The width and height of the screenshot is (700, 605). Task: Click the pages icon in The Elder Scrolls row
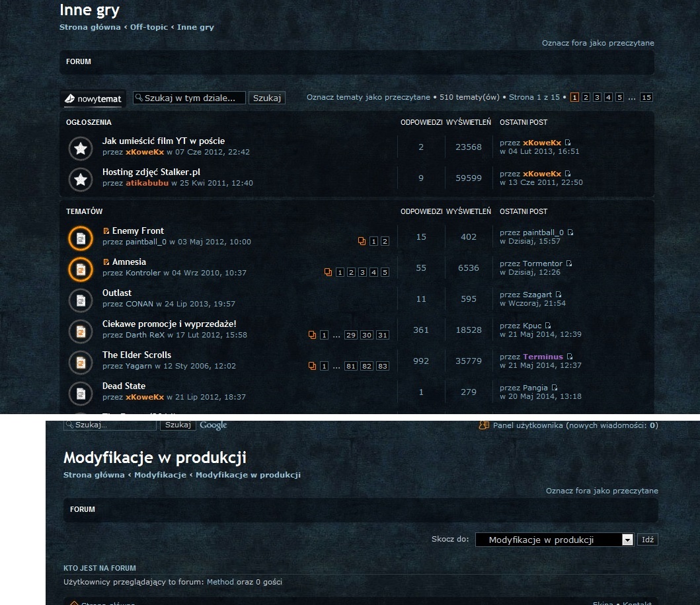[x=312, y=366]
